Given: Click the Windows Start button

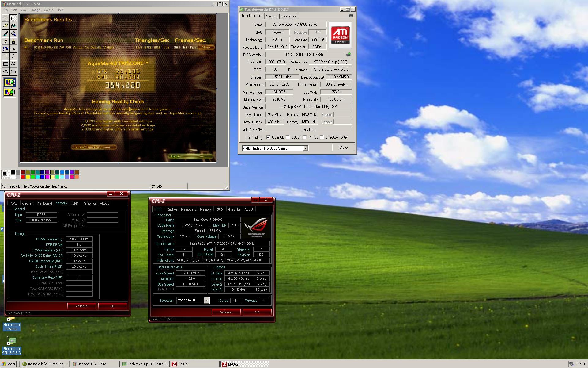Looking at the screenshot, I should coord(9,364).
